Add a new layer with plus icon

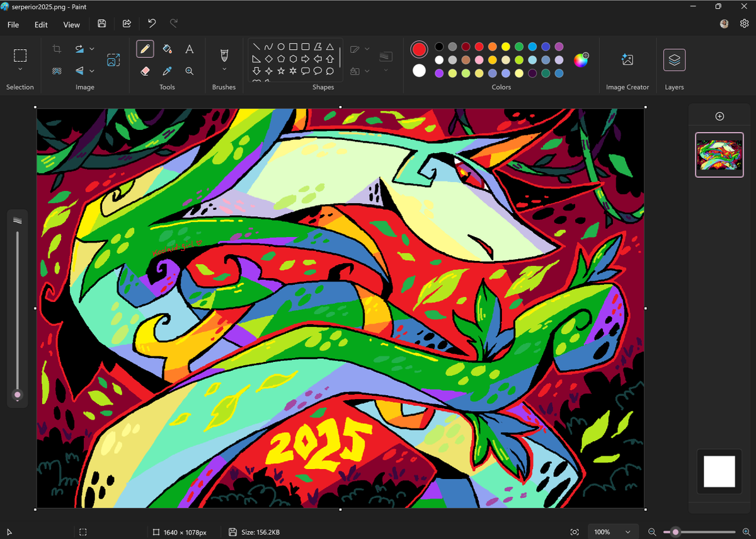point(720,116)
